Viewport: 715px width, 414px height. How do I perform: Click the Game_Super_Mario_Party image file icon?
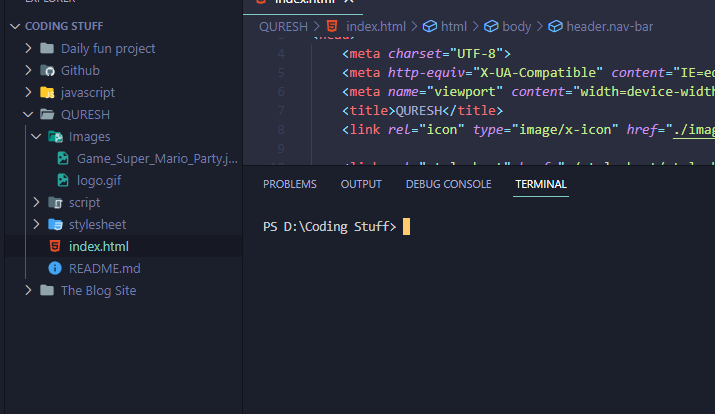pyautogui.click(x=63, y=158)
